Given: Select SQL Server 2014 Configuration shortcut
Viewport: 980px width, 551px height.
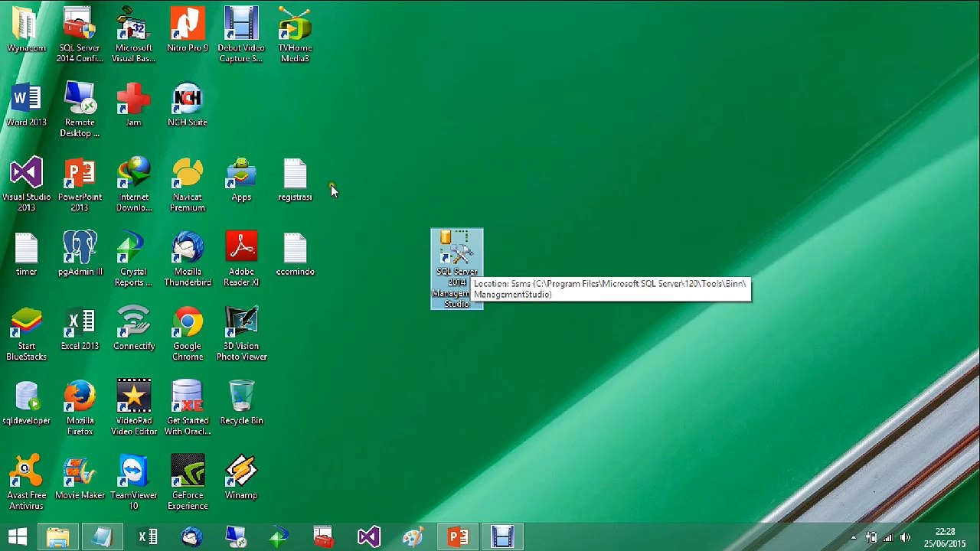Looking at the screenshot, I should coord(80,35).
